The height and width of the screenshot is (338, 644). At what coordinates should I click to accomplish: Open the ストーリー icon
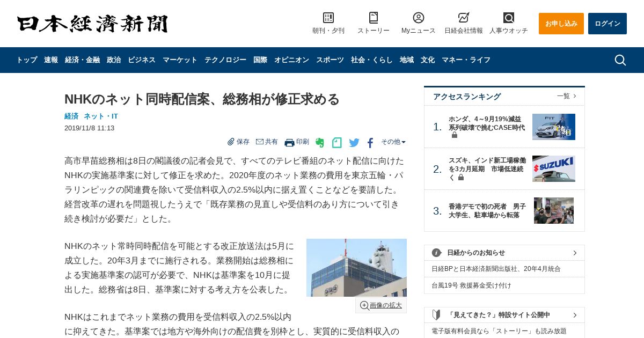click(x=374, y=18)
